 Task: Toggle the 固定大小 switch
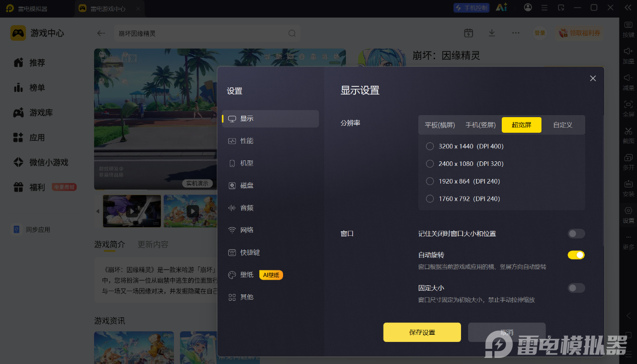(576, 288)
